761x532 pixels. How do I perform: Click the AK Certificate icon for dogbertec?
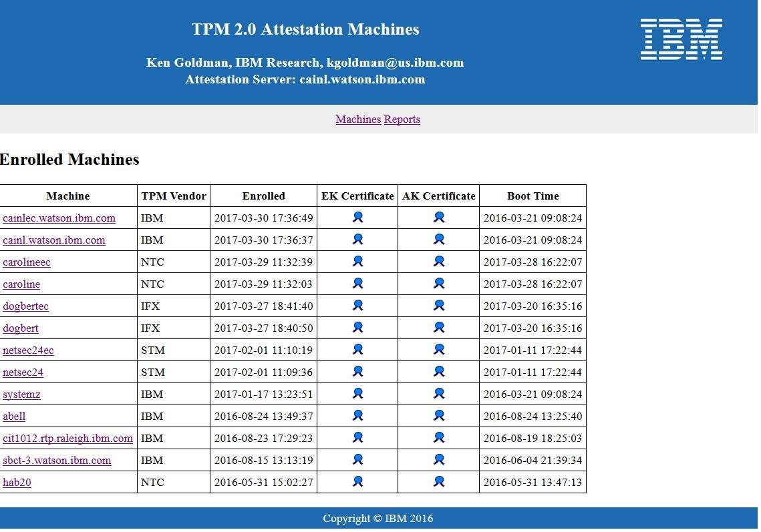[x=438, y=305]
